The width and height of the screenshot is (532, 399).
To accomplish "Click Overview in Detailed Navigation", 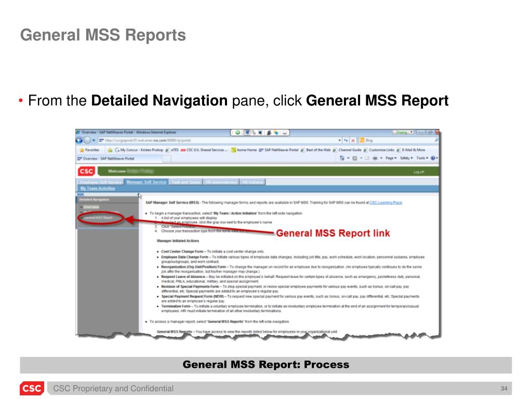I will pos(91,207).
